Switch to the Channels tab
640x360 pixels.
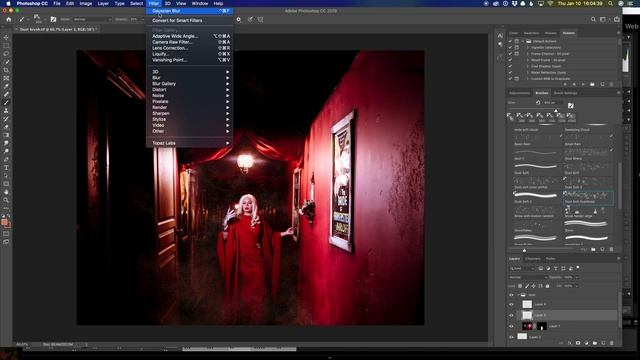coord(533,259)
